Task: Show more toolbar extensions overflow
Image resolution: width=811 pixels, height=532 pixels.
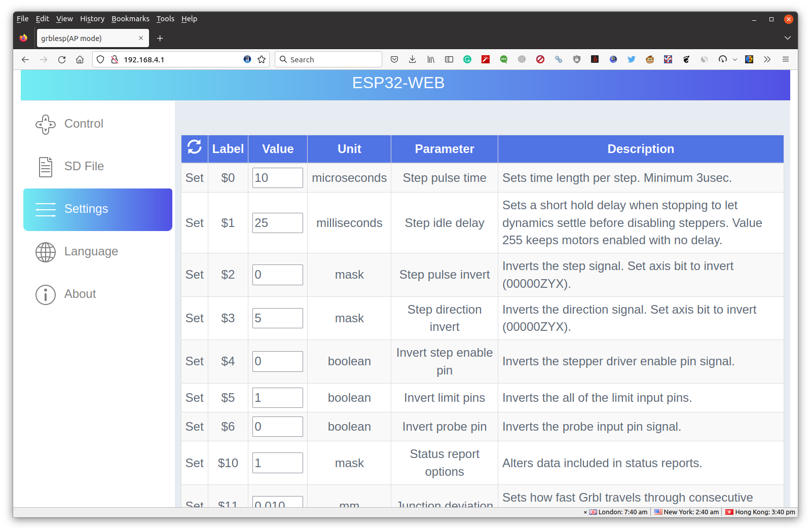Action: click(767, 59)
